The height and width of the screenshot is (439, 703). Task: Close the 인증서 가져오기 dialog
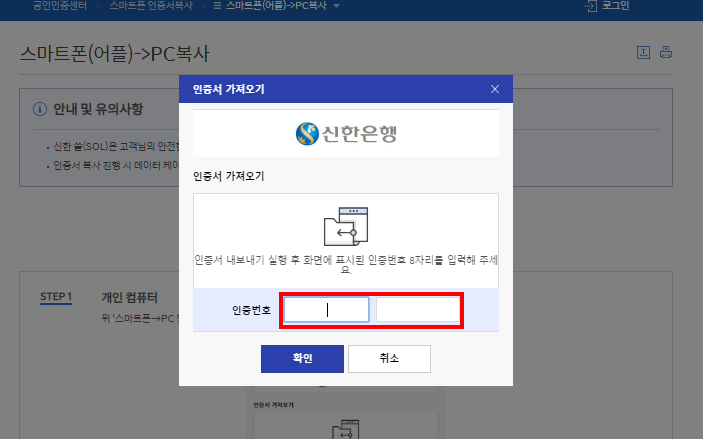pos(495,89)
